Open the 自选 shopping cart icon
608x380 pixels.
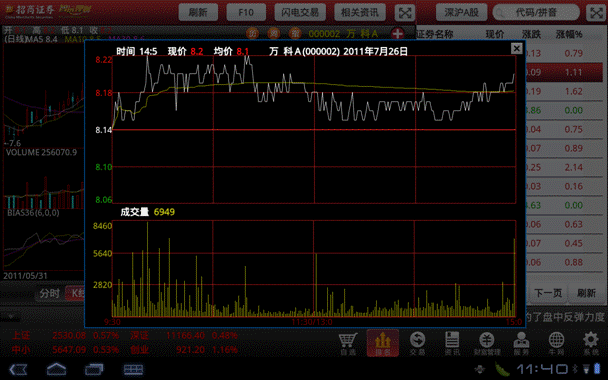(348, 343)
